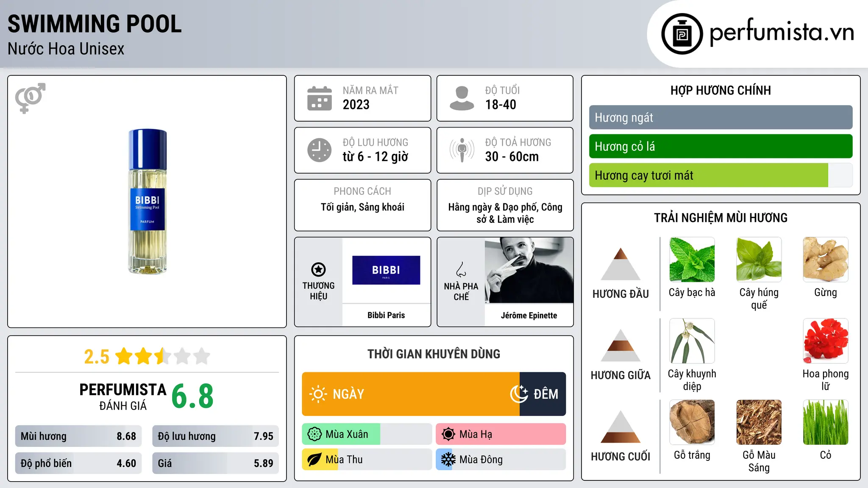This screenshot has width=868, height=488.
Task: Click the SWIMMING POOL title
Action: pyautogui.click(x=95, y=24)
